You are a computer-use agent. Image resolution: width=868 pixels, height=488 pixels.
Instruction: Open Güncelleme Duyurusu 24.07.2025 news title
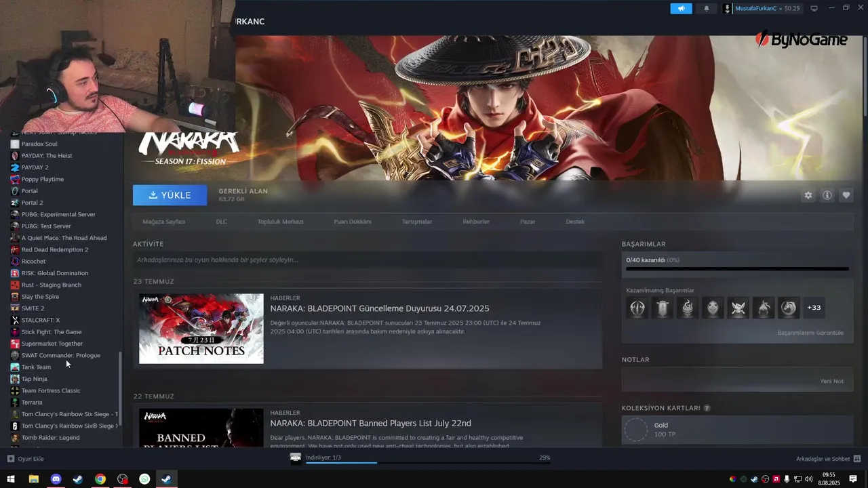click(380, 308)
